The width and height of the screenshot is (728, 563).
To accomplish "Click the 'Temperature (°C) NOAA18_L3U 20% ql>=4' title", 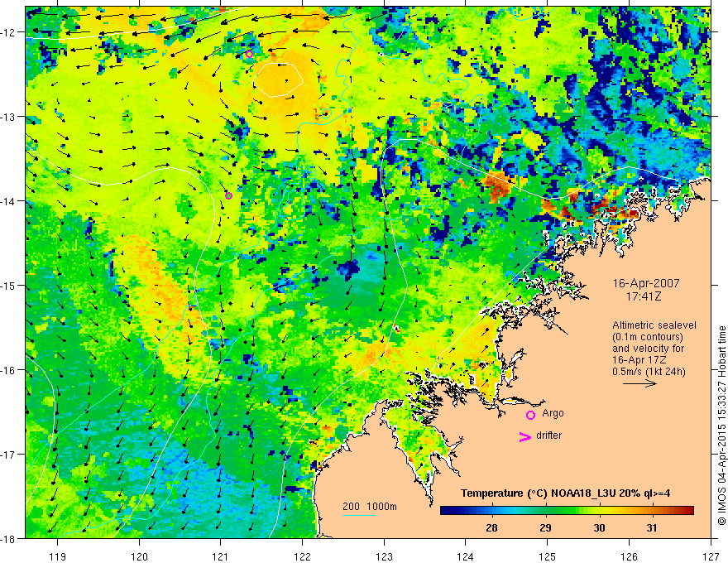I will tap(565, 493).
